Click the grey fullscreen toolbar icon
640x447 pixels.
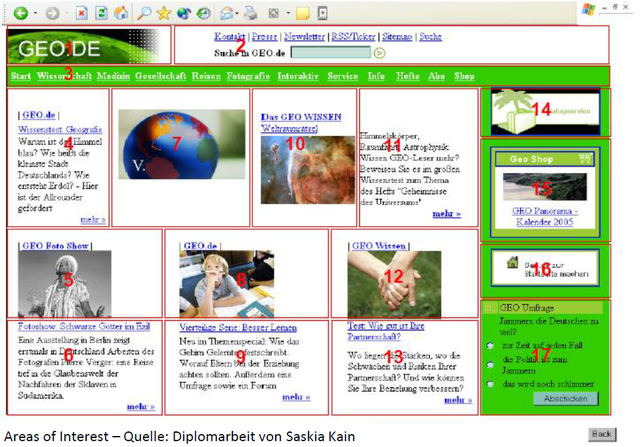(274, 13)
